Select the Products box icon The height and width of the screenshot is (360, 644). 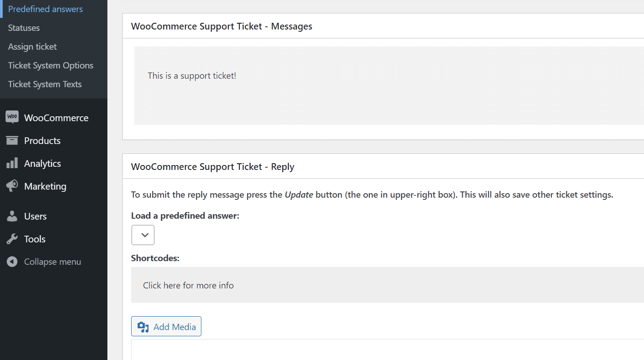(12, 140)
